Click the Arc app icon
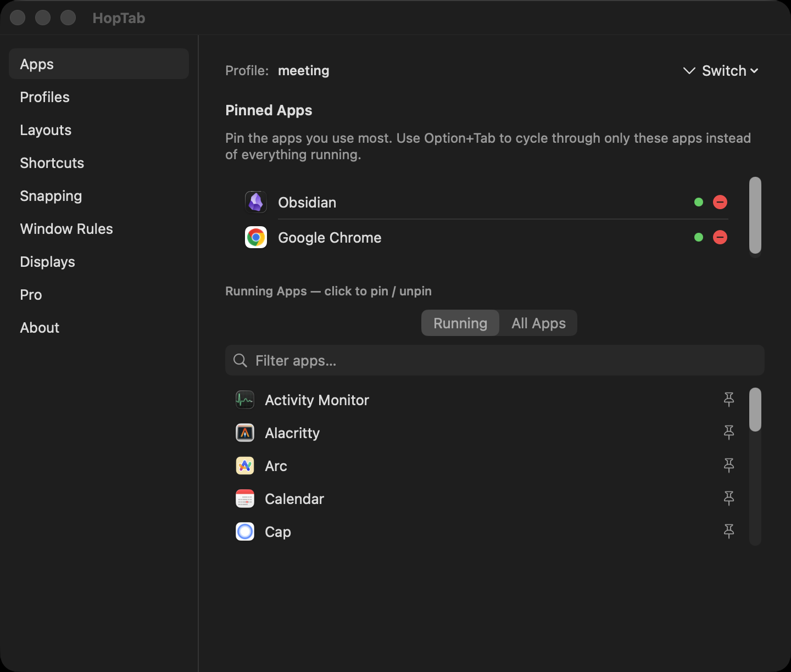Image resolution: width=791 pixels, height=672 pixels. click(245, 466)
